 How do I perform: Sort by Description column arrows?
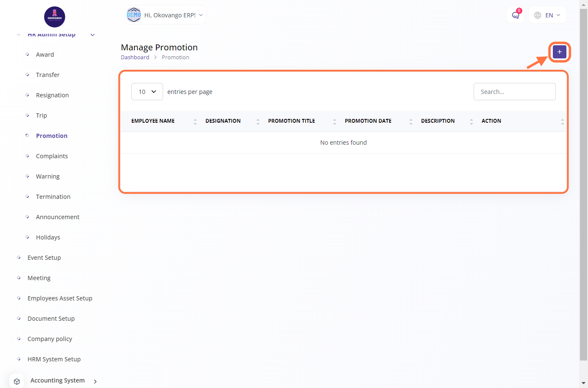click(471, 121)
